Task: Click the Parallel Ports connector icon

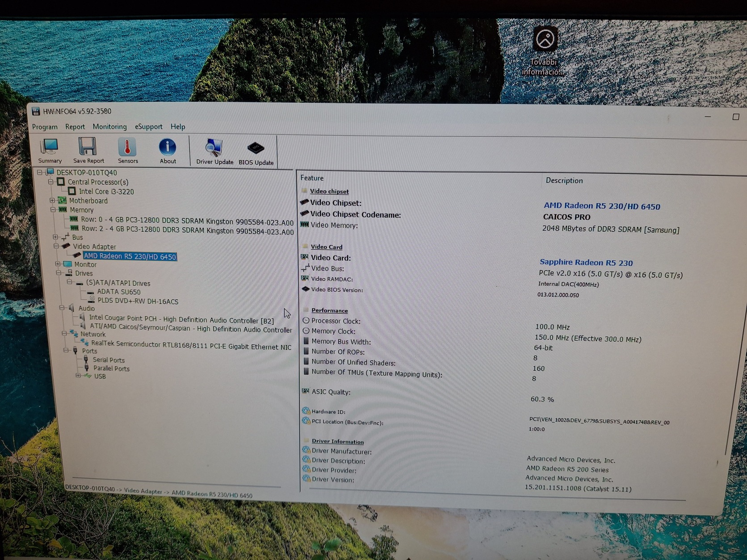Action: (x=87, y=368)
